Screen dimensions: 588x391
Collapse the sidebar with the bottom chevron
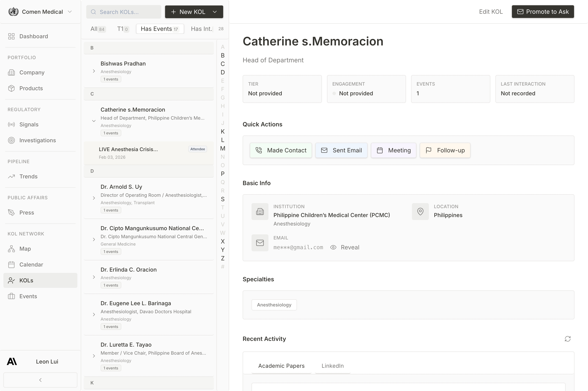(40, 380)
